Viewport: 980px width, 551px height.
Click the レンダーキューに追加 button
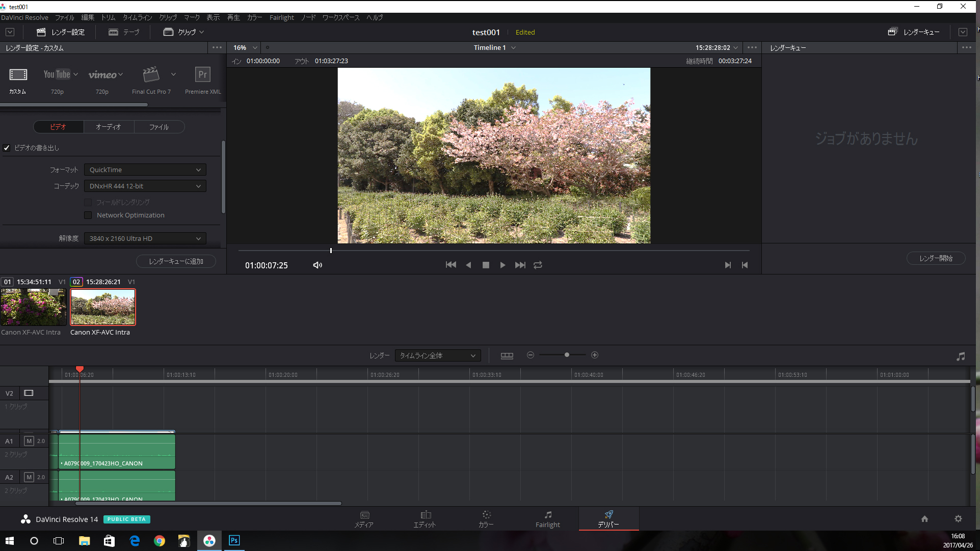(176, 261)
